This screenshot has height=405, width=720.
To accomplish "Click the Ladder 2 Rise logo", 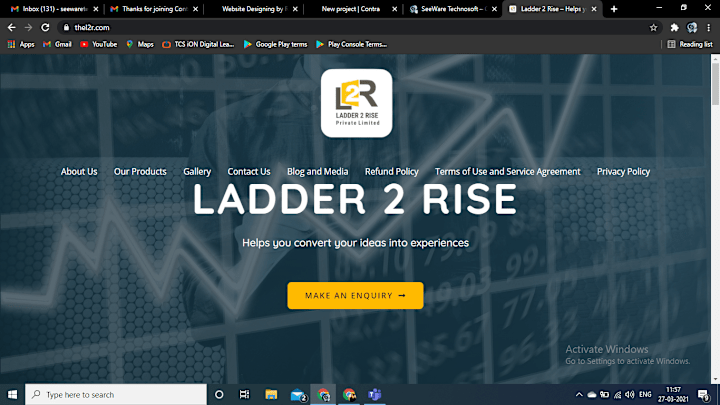I will (x=356, y=103).
